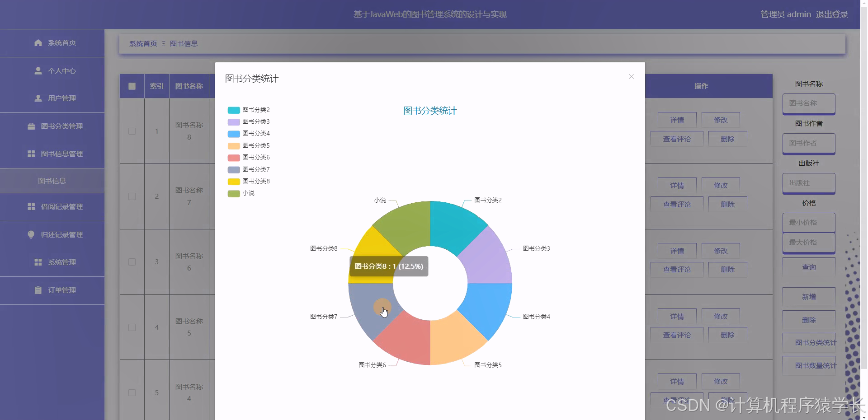This screenshot has height=420, width=868.
Task: Open 订单管理 via the document icon
Action: [x=38, y=290]
